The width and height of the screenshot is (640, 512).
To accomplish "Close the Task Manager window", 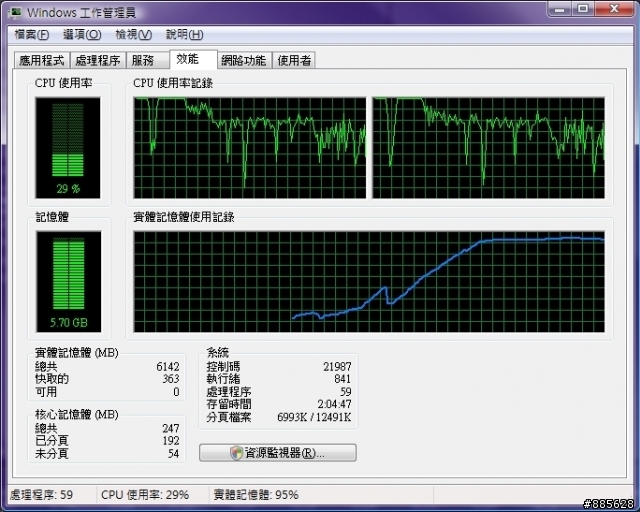I will tap(614, 9).
